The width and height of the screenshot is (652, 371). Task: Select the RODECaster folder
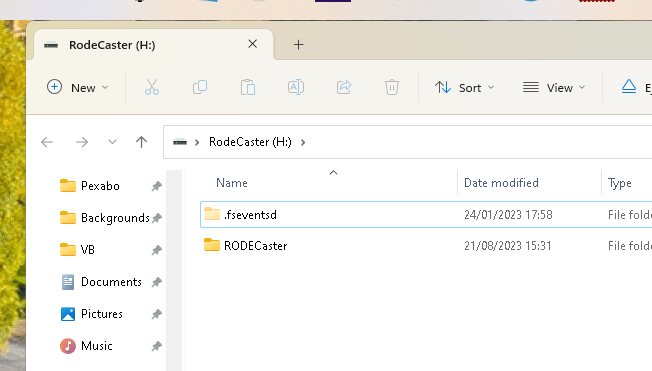(426, 246)
